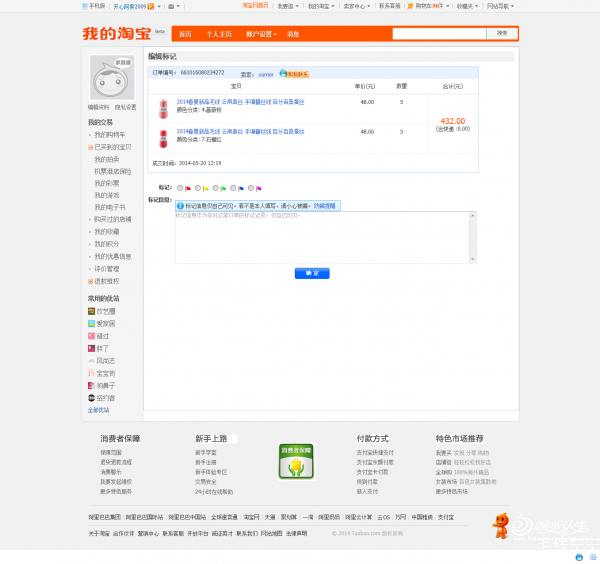This screenshot has height=564, width=600.
Task: Click the user avatar picture
Action: tap(112, 78)
